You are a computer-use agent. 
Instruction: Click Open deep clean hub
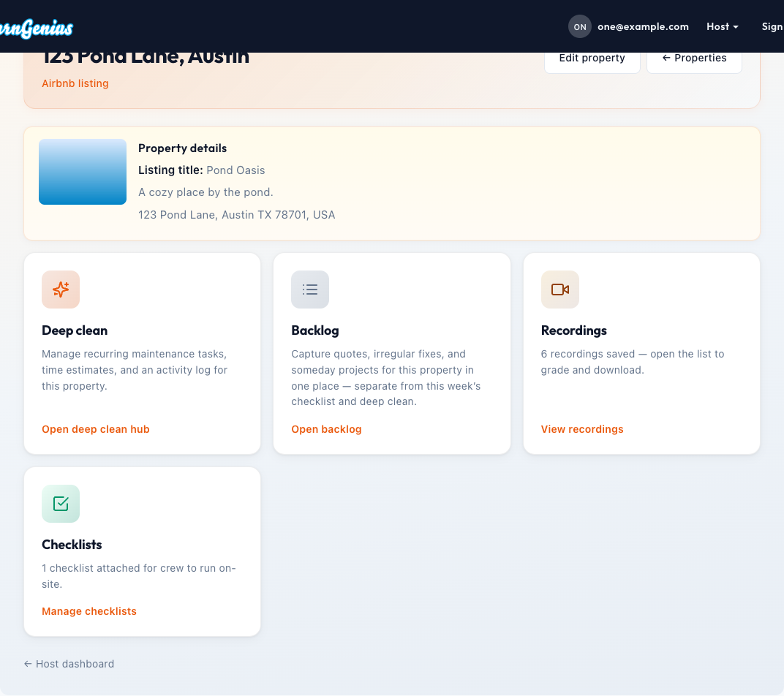(x=95, y=429)
